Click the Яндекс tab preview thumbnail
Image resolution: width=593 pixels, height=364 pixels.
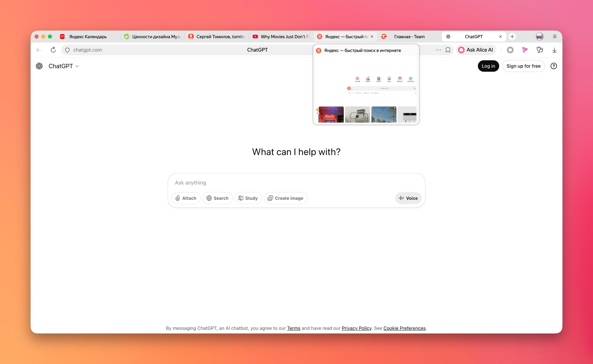tap(366, 89)
